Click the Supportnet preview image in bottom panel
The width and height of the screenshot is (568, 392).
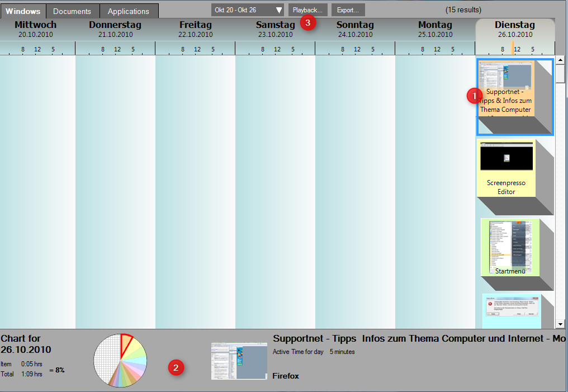pos(239,361)
